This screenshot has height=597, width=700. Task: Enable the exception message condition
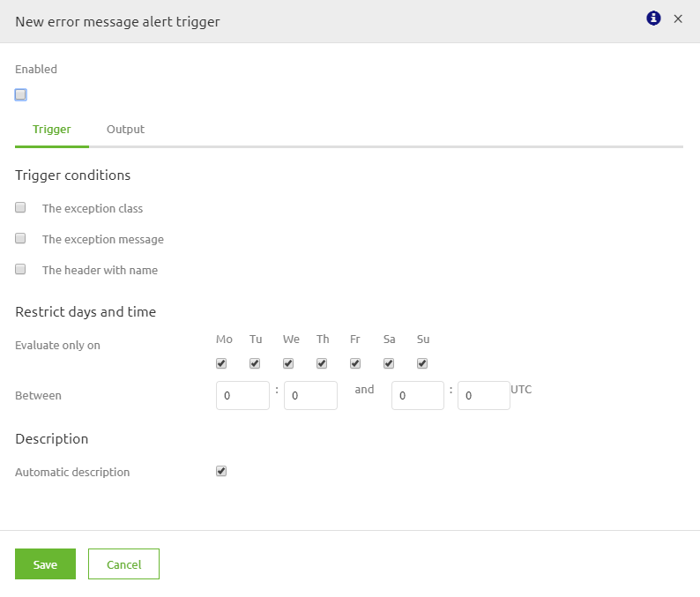click(x=20, y=238)
